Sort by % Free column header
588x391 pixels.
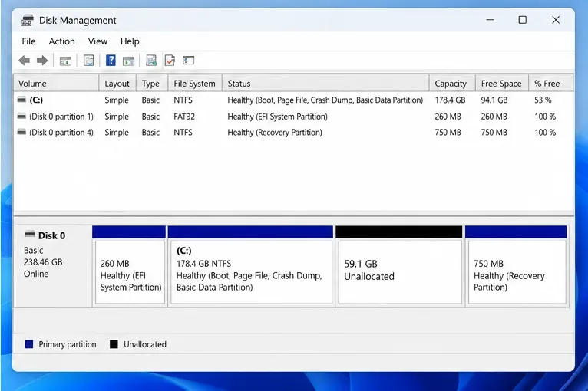pos(551,83)
